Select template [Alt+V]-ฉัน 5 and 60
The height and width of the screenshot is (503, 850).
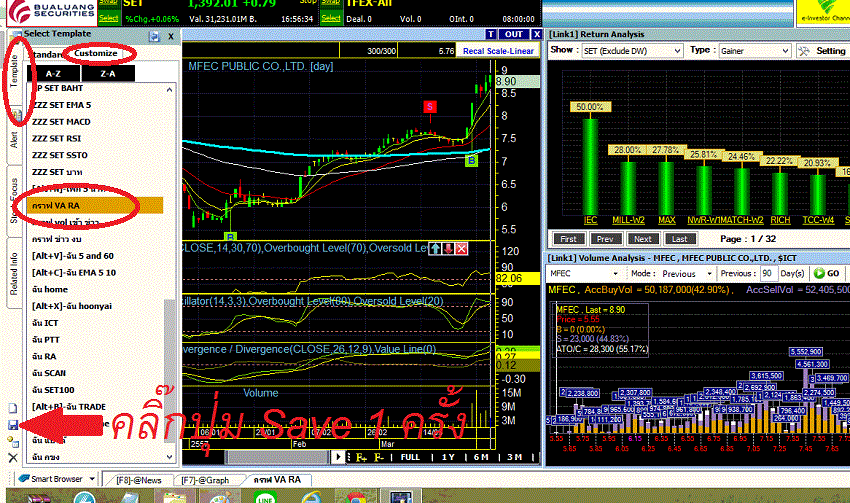[x=95, y=256]
